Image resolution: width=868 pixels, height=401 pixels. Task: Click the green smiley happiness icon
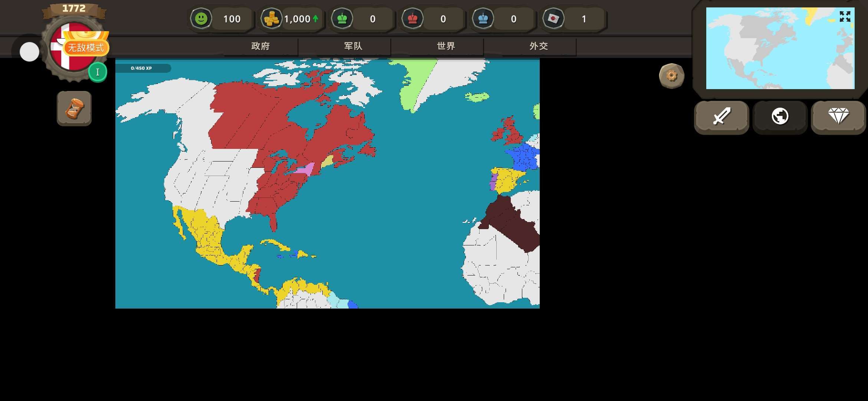[x=201, y=19]
